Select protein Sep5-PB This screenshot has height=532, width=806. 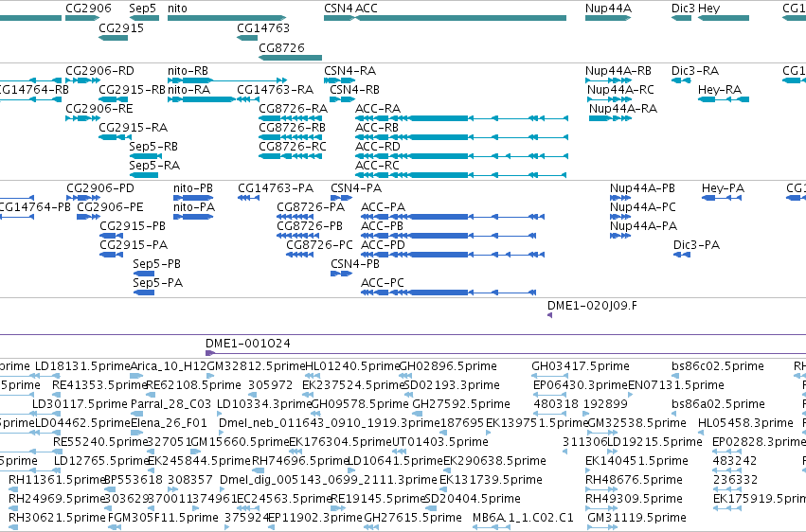pyautogui.click(x=157, y=263)
